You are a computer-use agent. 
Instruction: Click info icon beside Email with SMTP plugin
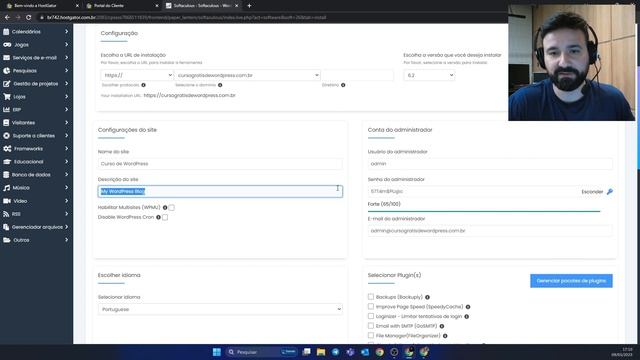pos(442,326)
